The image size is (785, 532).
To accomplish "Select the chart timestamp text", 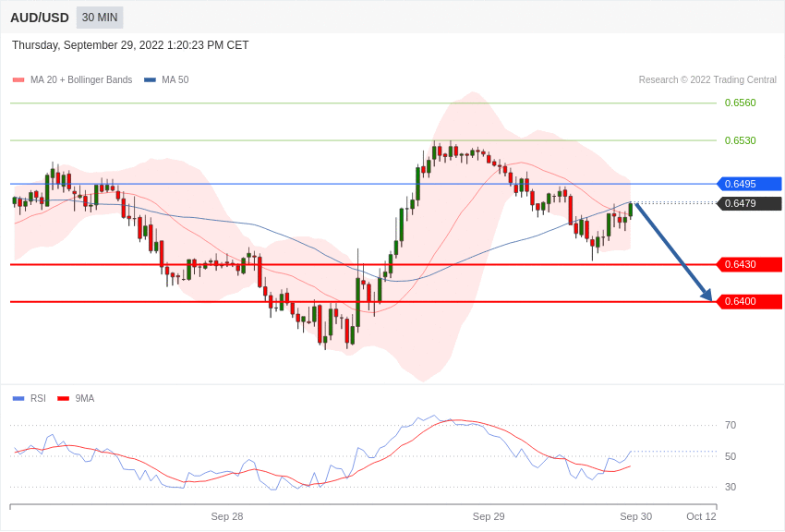I will (130, 45).
